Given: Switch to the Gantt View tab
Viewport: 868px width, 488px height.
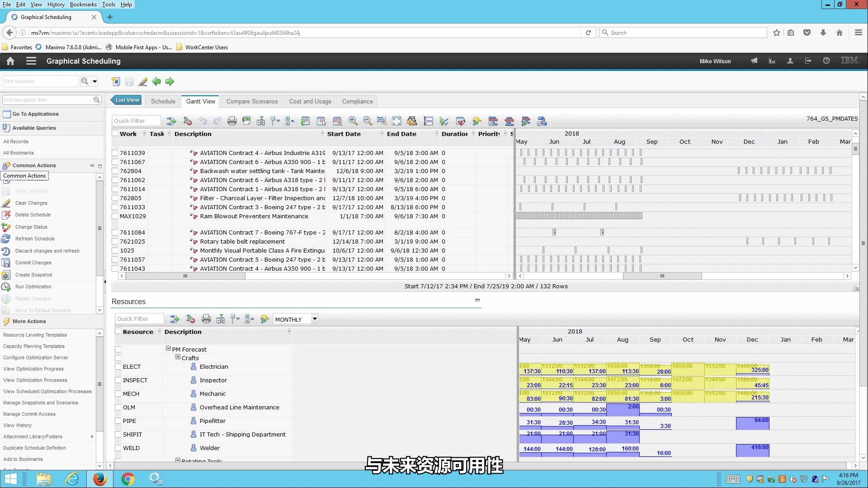Looking at the screenshot, I should point(200,101).
